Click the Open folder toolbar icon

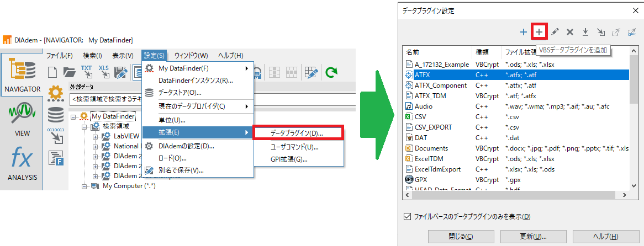(x=70, y=72)
